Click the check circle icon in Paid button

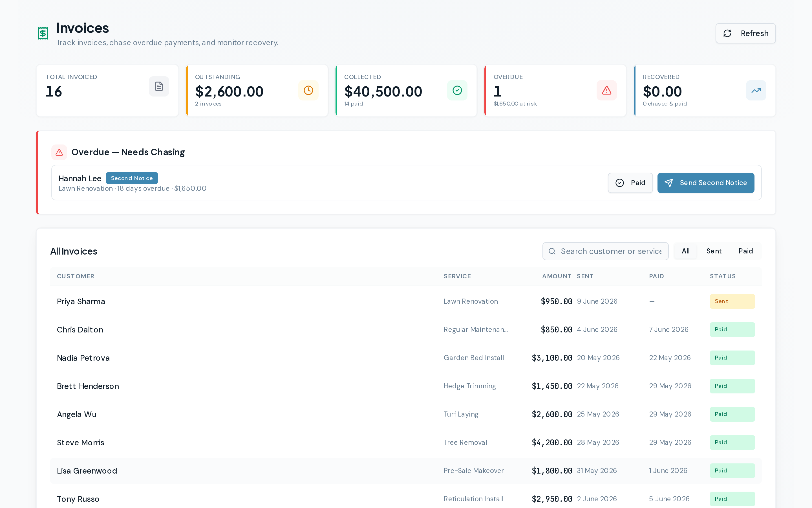click(x=619, y=183)
